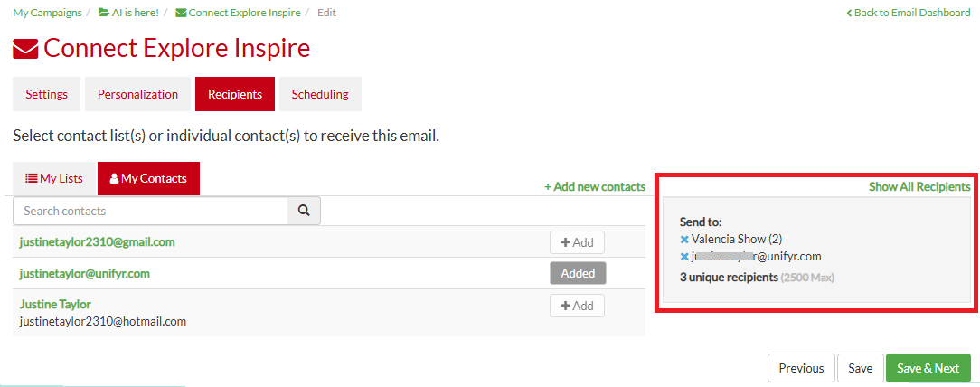Remove unifyr.com recipient with x icon

coord(684,256)
